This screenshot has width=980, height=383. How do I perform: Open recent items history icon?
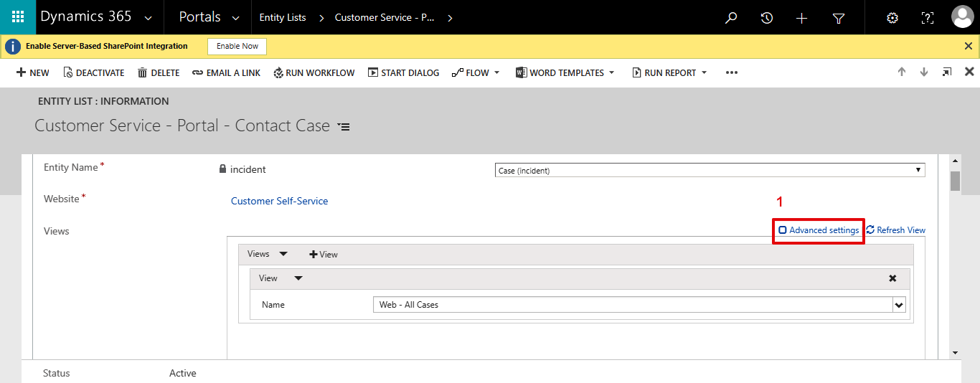tap(767, 18)
